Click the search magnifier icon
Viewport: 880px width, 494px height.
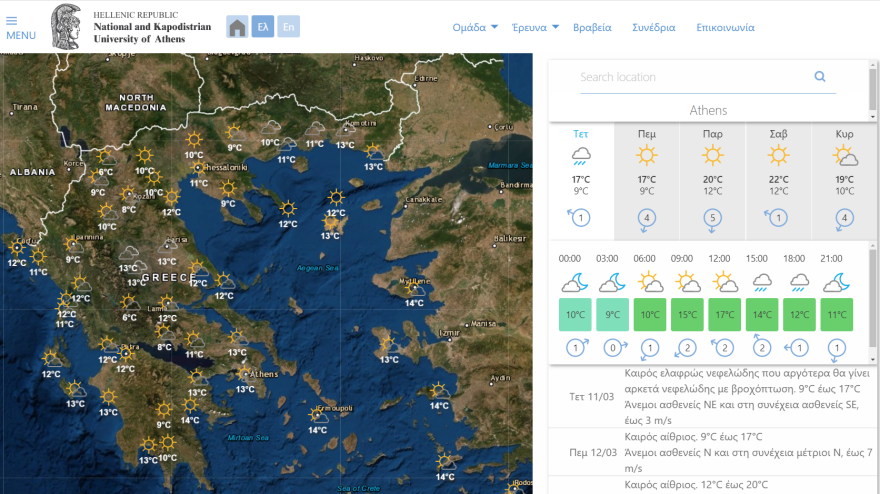coord(820,77)
